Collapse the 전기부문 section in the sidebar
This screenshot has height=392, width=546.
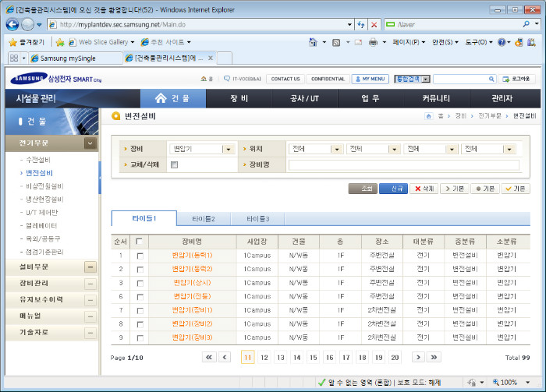[x=90, y=143]
